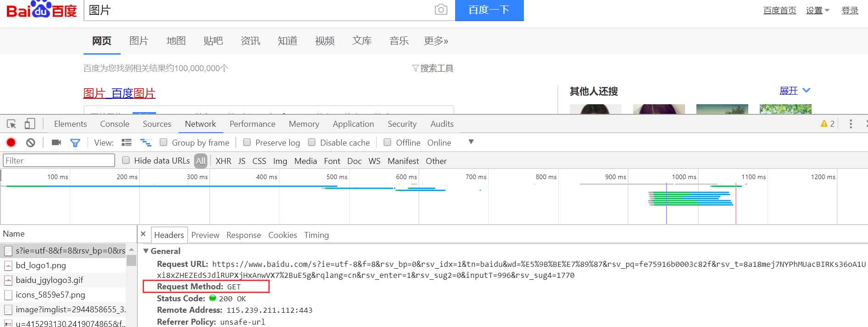Go to the 图片 category tab
This screenshot has height=327, width=868.
139,41
